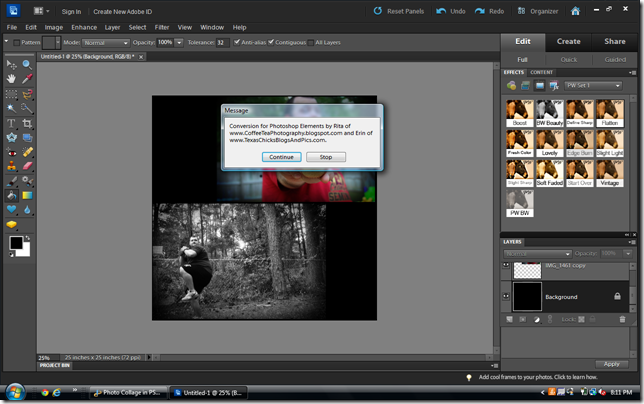Select the Hand tool
Viewport: 644px width, 404px height.
11,77
